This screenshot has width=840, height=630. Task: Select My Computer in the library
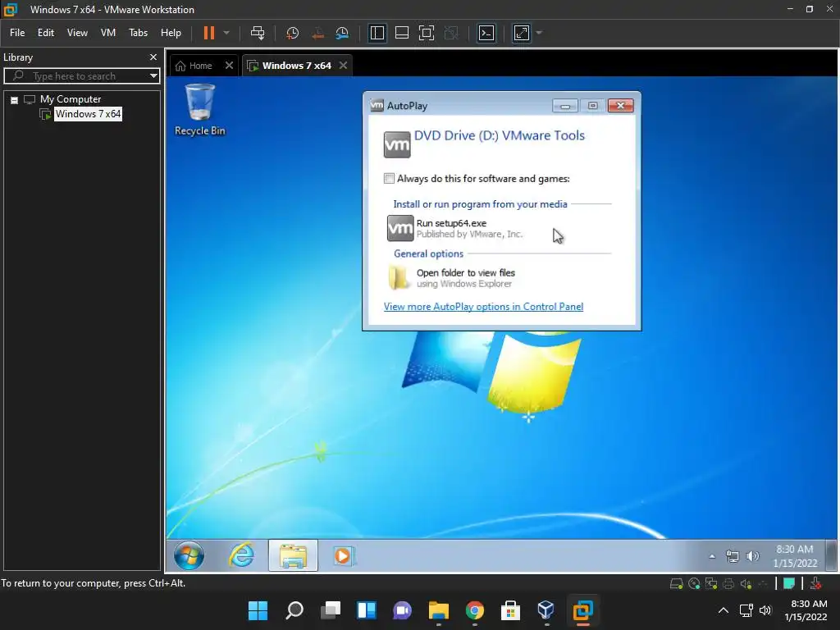[x=71, y=99]
